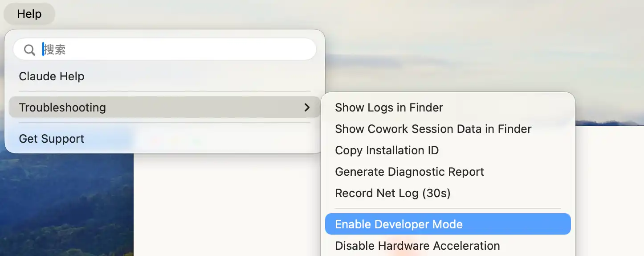Select the Troubleshooting menu entry

click(62, 107)
